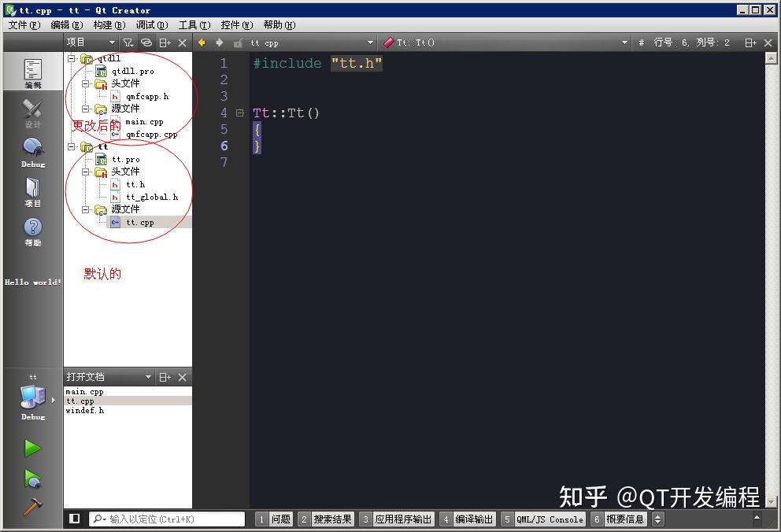The image size is (781, 532).
Task: Collapse the qtdll project tree node
Action: click(71, 58)
